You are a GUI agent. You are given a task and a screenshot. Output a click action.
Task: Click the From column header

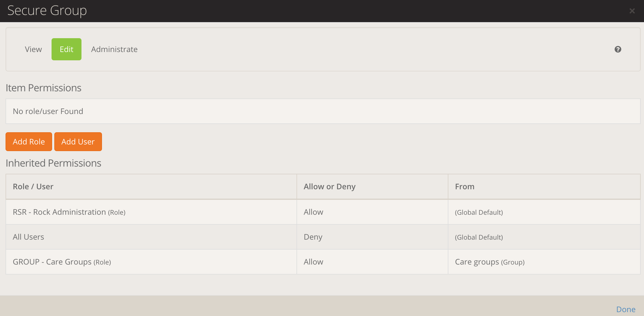tap(465, 187)
